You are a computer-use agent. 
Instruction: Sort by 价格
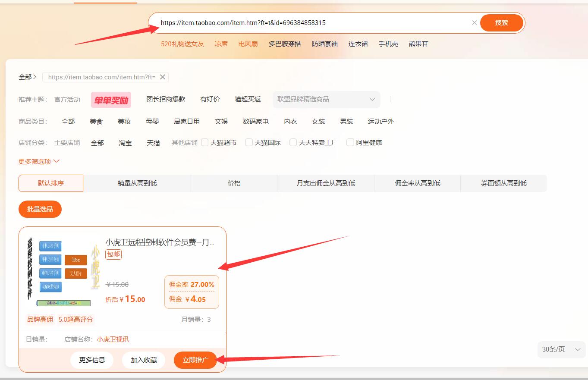tap(234, 183)
